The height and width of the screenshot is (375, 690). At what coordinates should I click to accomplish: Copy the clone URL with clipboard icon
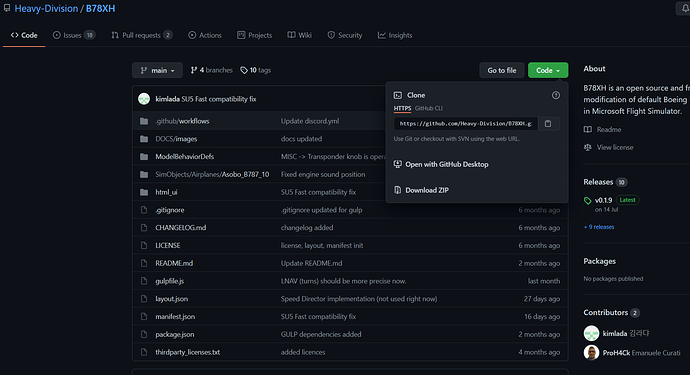click(x=548, y=124)
